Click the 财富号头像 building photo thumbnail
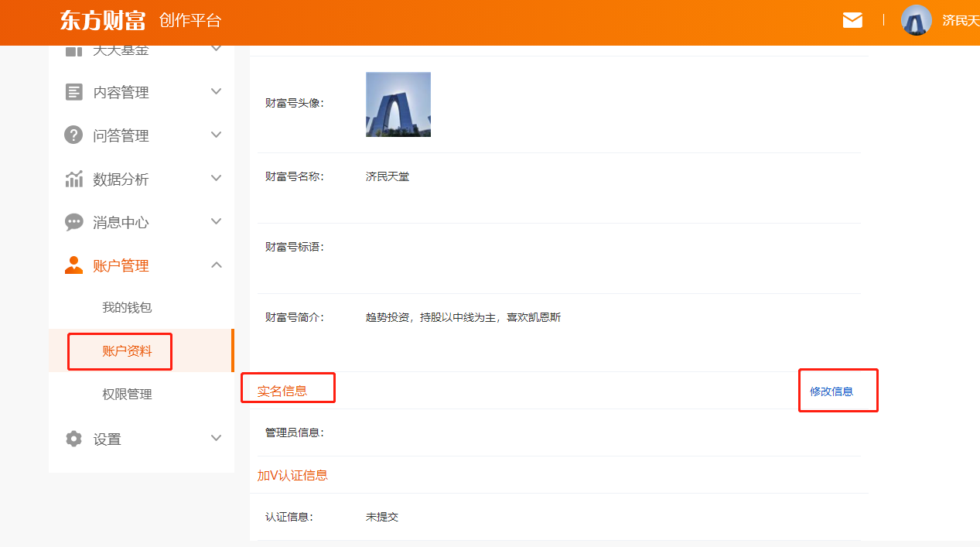This screenshot has width=980, height=547. coord(398,104)
